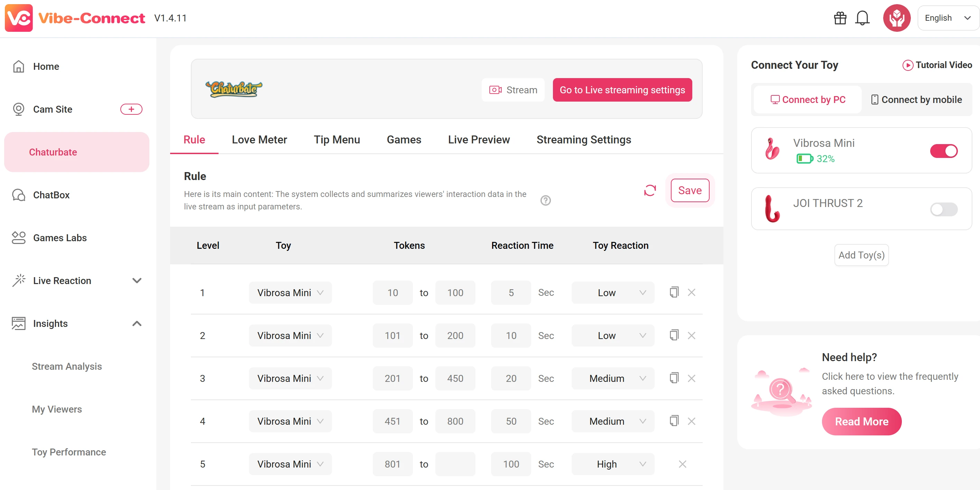Enable the JOI THRUST 2 toggle
The height and width of the screenshot is (490, 980).
point(943,209)
